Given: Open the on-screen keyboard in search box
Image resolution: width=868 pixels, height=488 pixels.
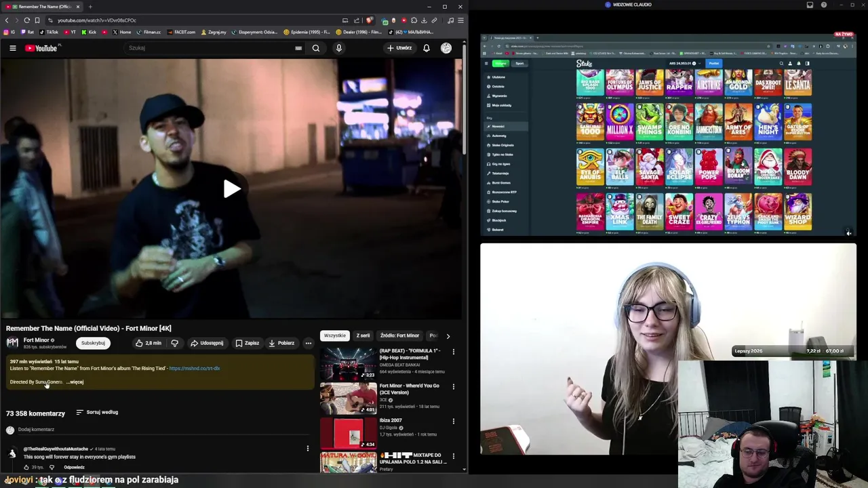Looking at the screenshot, I should tap(298, 48).
